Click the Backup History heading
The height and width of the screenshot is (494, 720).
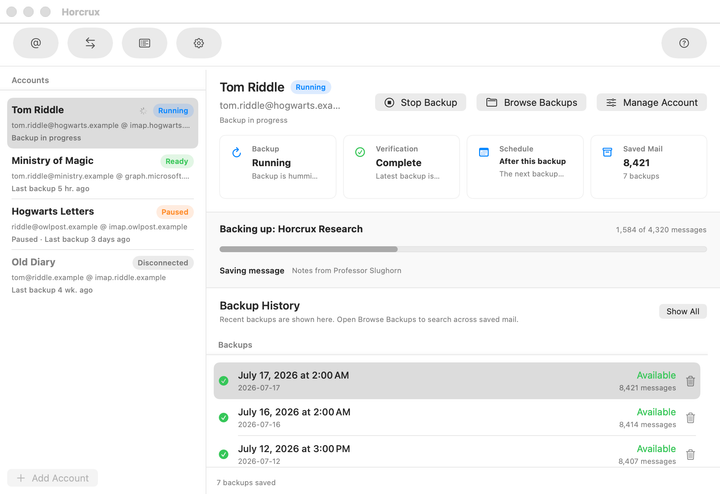coord(259,305)
